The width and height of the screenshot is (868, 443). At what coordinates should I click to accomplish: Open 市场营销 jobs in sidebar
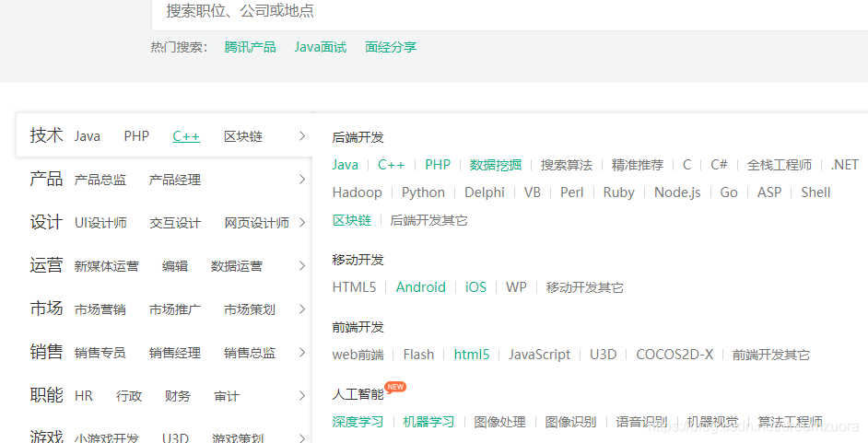coord(100,309)
